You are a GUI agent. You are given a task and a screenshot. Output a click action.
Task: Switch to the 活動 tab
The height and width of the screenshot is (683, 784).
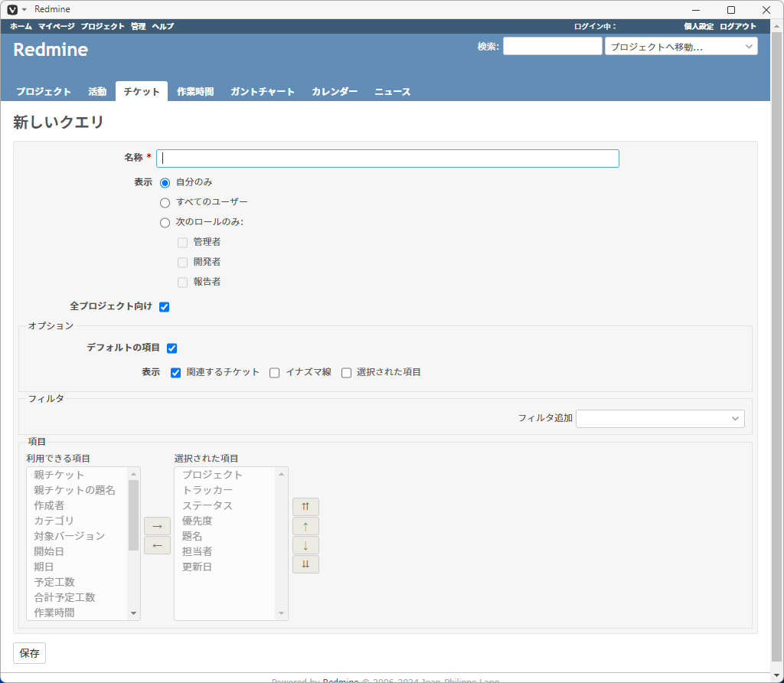(97, 91)
